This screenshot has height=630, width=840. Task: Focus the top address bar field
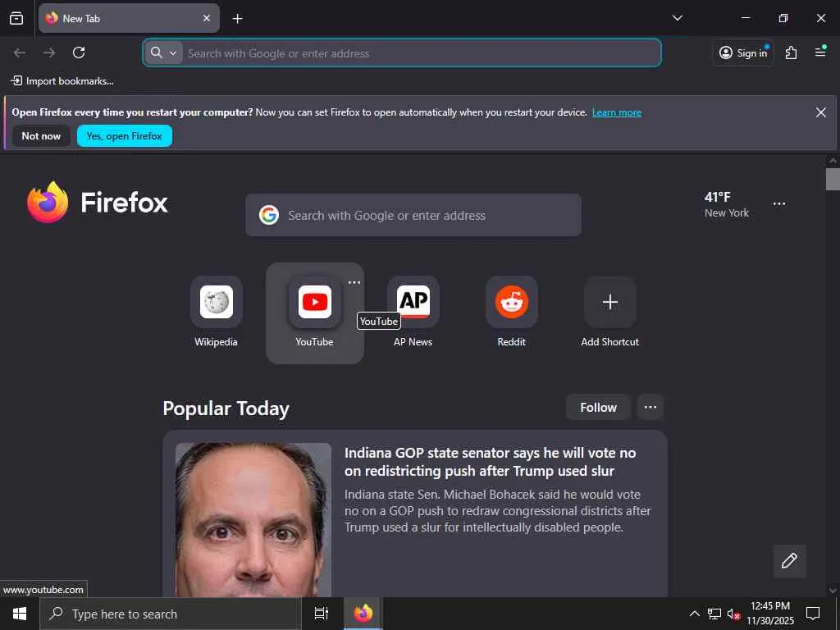(402, 53)
